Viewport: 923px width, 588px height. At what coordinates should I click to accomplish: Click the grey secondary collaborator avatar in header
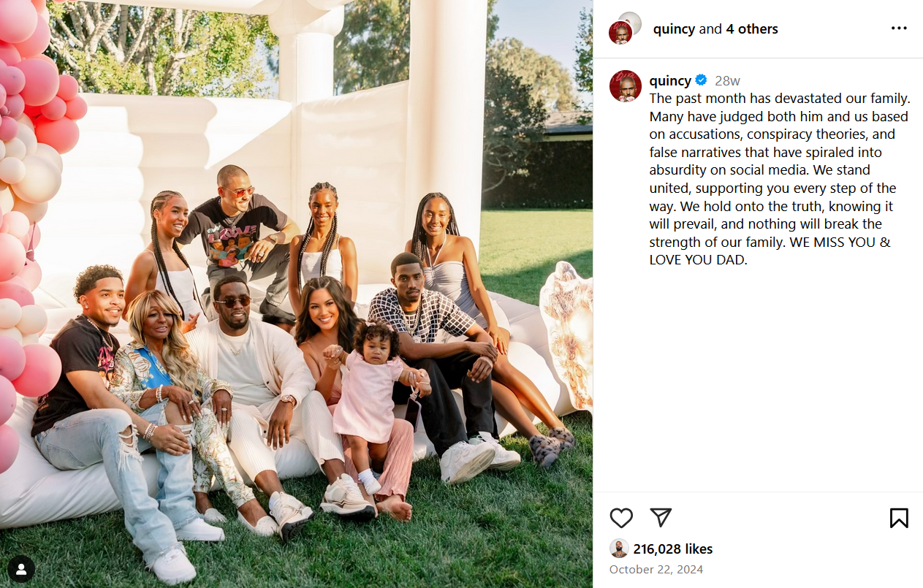[631, 21]
